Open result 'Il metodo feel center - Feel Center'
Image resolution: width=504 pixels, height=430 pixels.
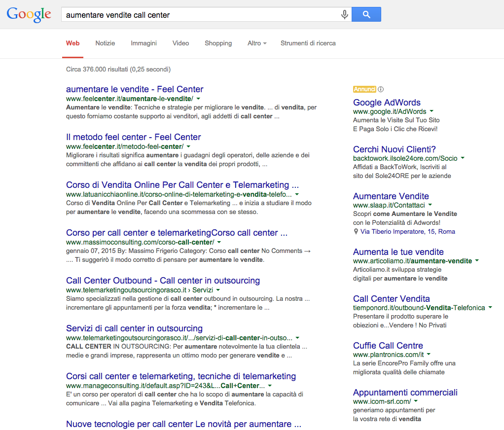tap(133, 137)
